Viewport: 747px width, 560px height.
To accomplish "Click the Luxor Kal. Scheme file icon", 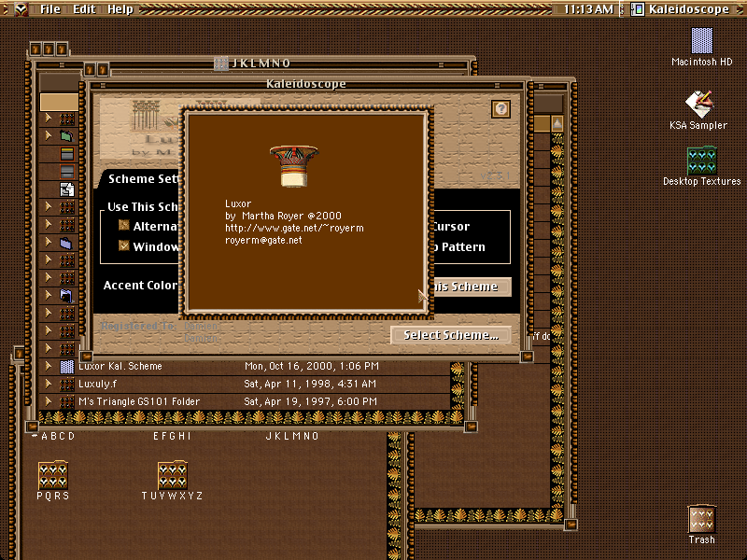I will tap(66, 367).
